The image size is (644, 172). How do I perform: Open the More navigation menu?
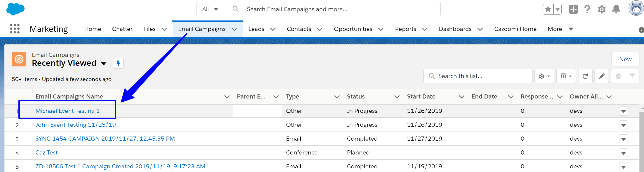click(560, 29)
